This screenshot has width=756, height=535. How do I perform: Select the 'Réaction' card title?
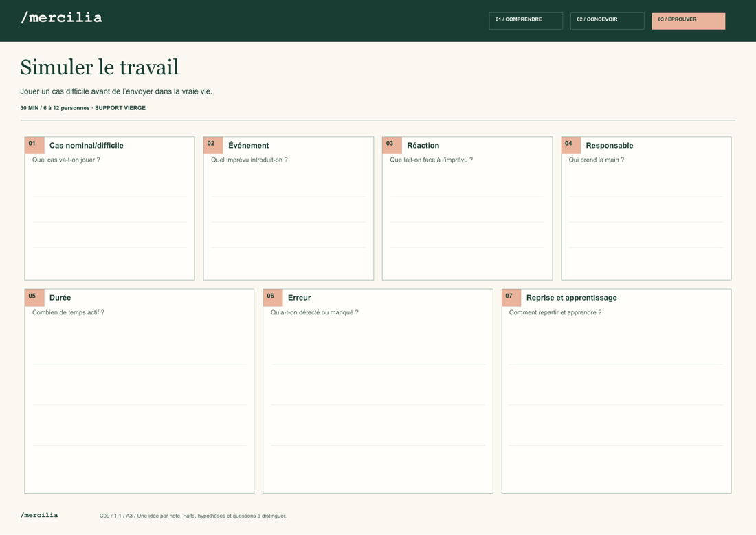[x=423, y=145]
